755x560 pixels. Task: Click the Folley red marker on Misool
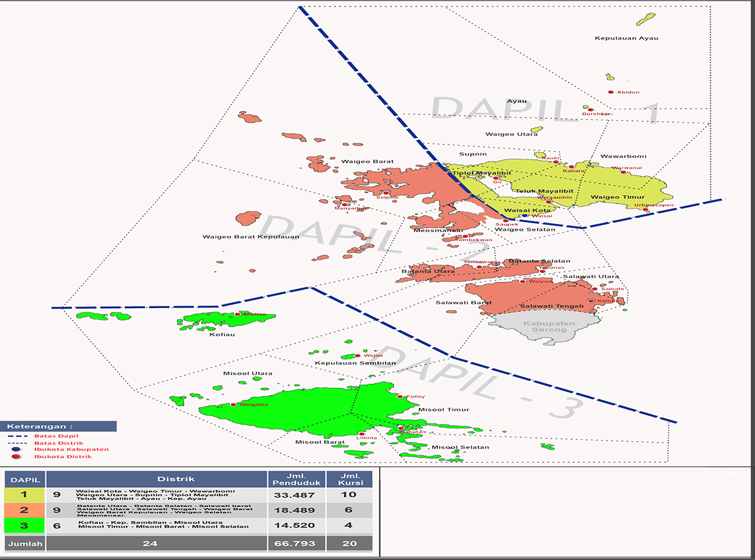point(401,396)
